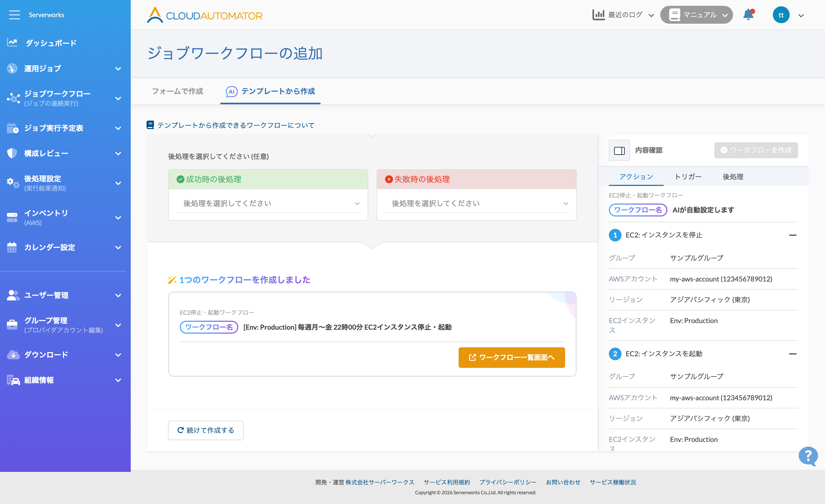Open the user account dropdown arrow
This screenshot has width=825, height=504.
click(x=801, y=16)
